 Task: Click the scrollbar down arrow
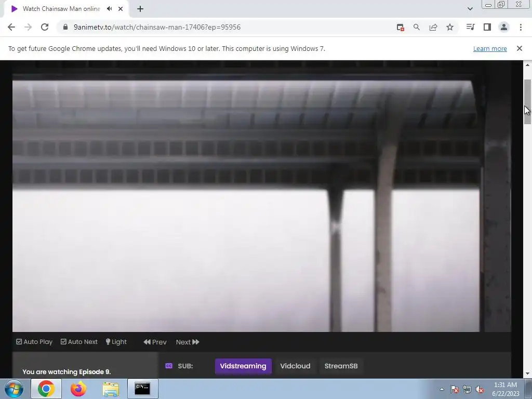click(527, 374)
